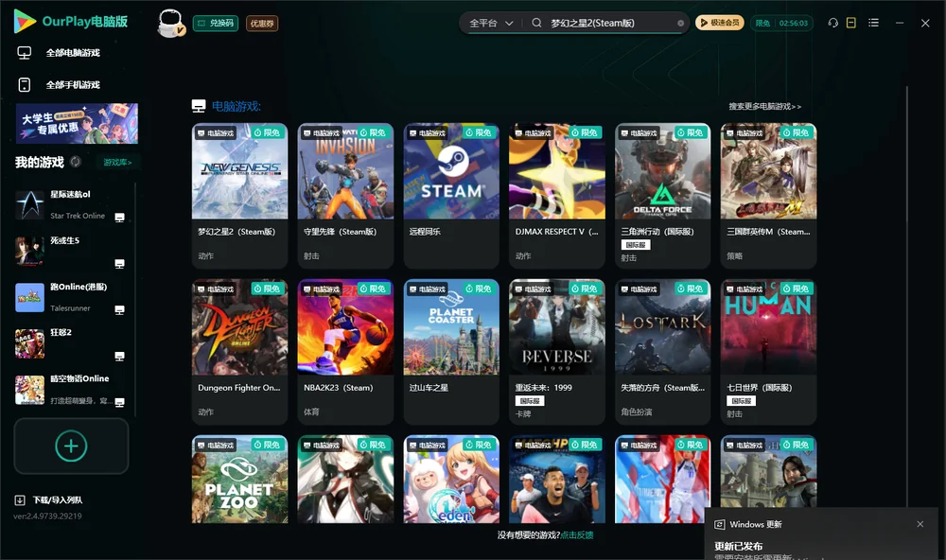Viewport: 946px width, 560px height.
Task: Dismiss the Windows 更新 notification
Action: coord(920,524)
